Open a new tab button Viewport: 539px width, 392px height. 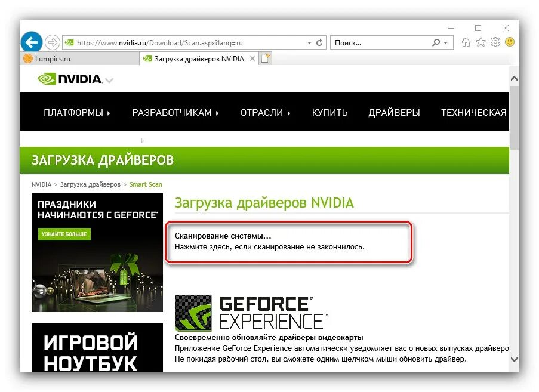point(266,58)
